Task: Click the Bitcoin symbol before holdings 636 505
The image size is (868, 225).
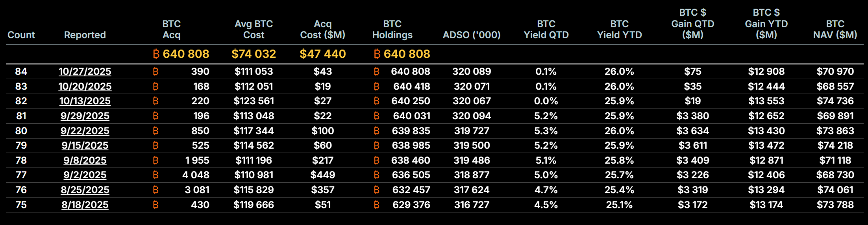Action: (x=376, y=175)
